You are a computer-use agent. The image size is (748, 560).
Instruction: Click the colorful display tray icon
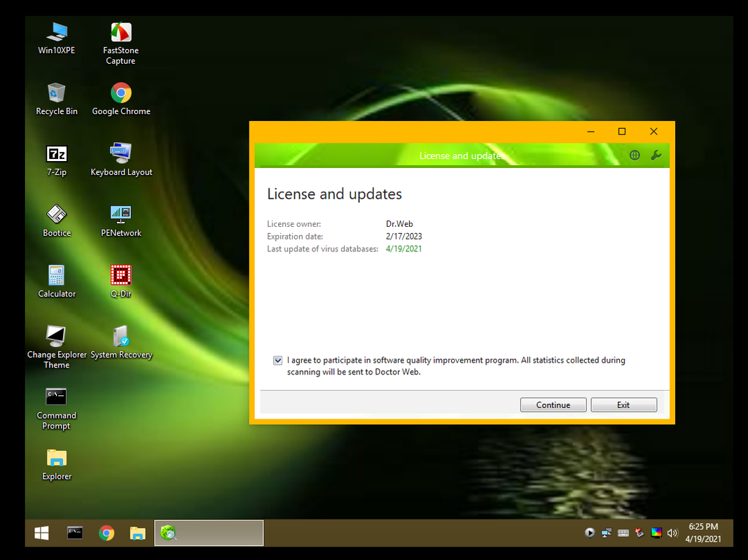[x=656, y=533]
